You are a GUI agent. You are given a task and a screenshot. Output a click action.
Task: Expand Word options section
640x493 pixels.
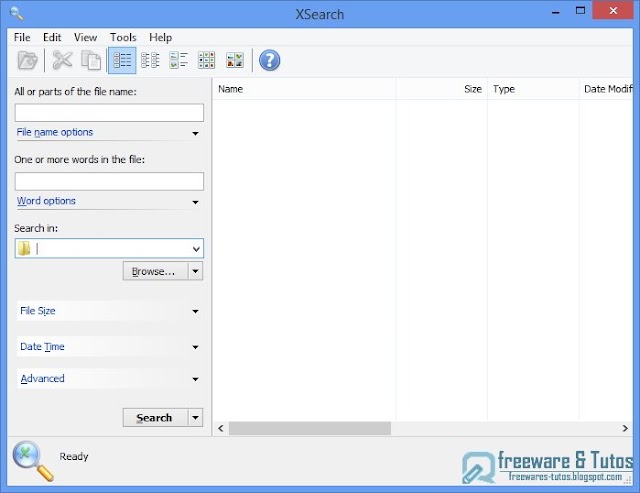pos(109,201)
